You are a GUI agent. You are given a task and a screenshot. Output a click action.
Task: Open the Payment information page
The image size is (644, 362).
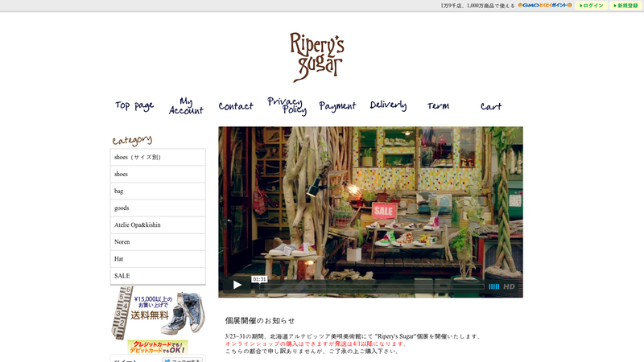click(x=337, y=106)
